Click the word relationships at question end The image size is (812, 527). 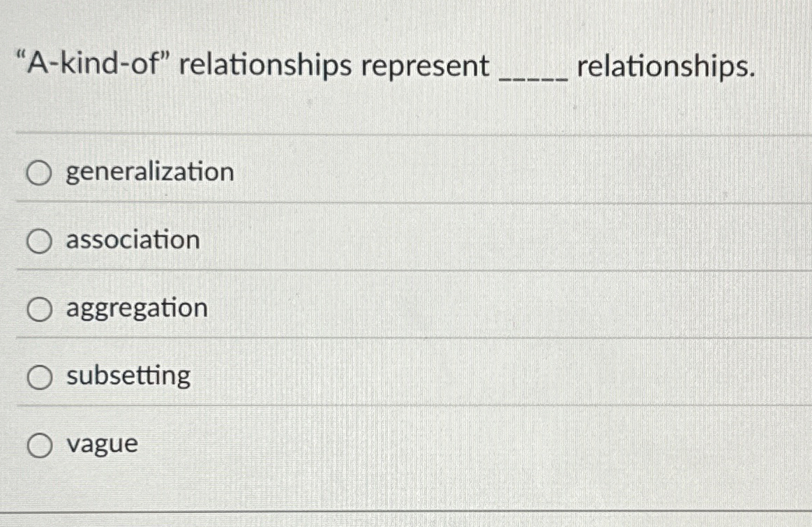tap(666, 66)
